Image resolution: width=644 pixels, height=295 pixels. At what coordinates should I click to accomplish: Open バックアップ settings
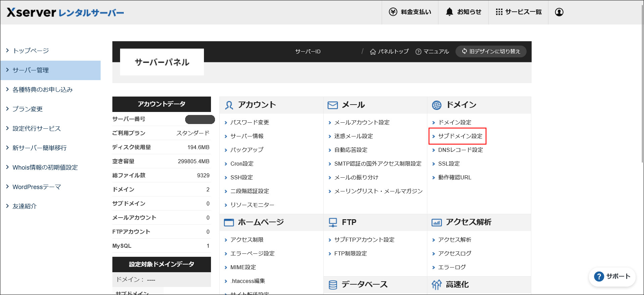[247, 150]
